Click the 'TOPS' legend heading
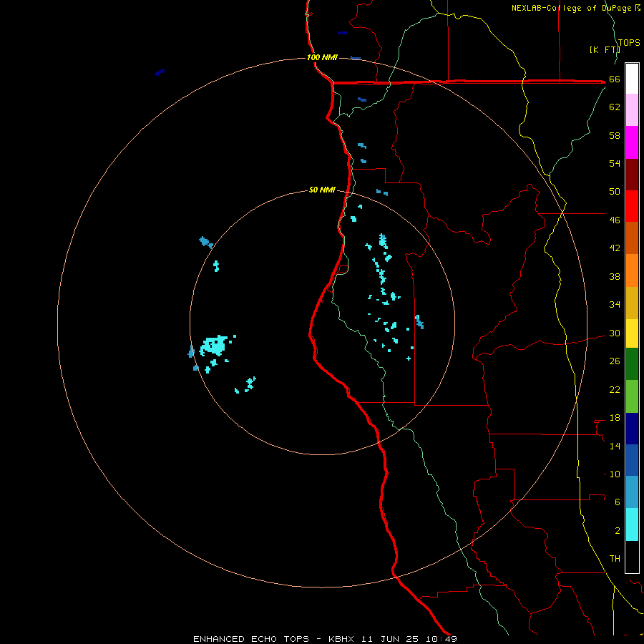 point(629,43)
